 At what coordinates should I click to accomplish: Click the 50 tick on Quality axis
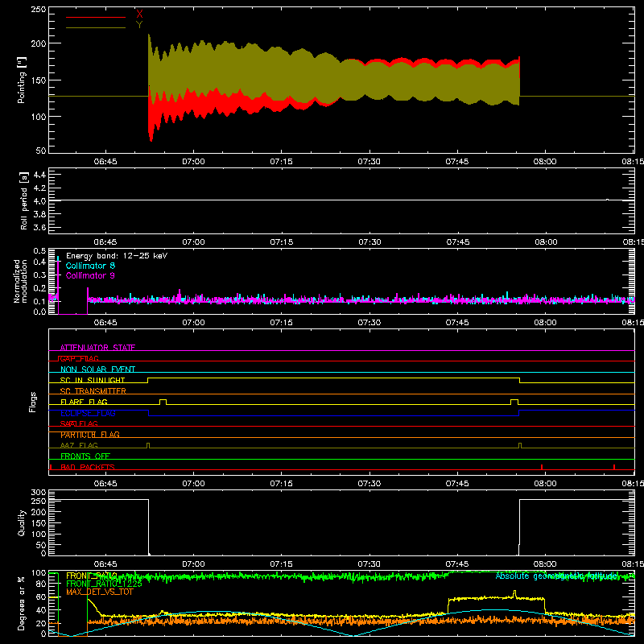pyautogui.click(x=41, y=545)
